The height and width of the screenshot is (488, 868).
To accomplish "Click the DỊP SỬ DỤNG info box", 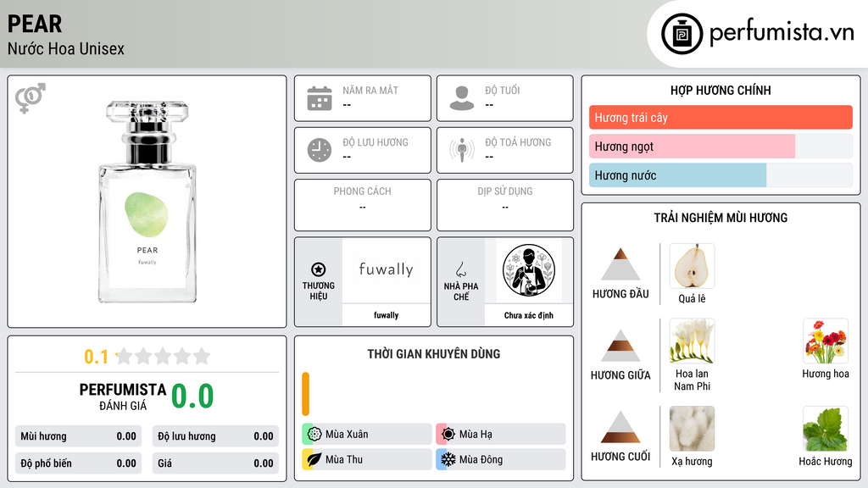I will pyautogui.click(x=505, y=205).
